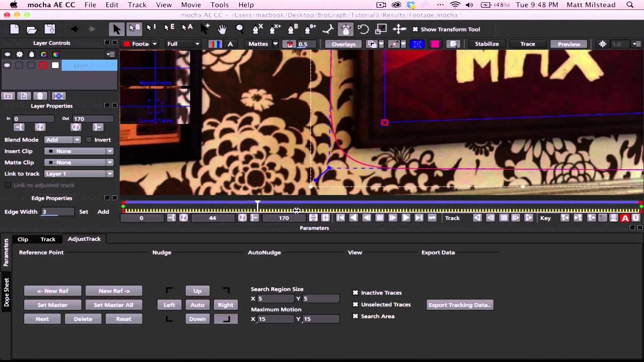
Task: Click the Play forward button
Action: (x=406, y=218)
